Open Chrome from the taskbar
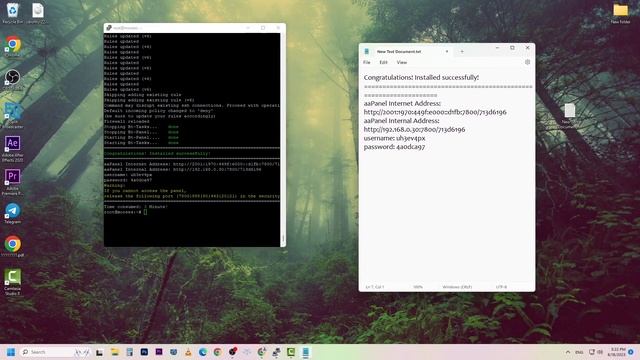 [x=218, y=352]
